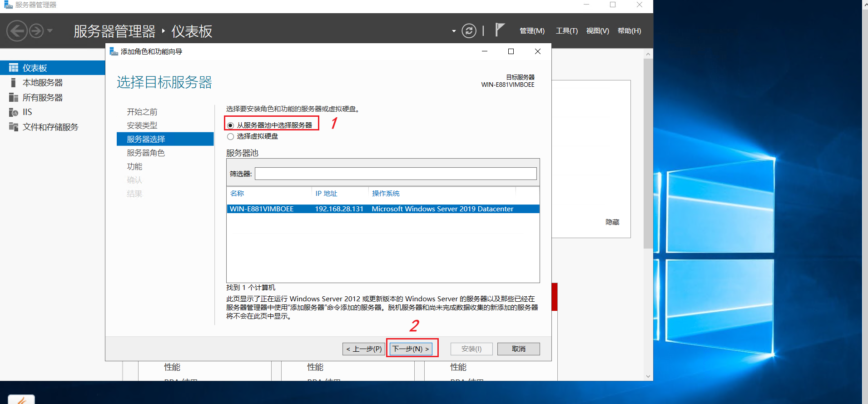Click the taskbar application icon
The width and height of the screenshot is (868, 404).
point(21,399)
